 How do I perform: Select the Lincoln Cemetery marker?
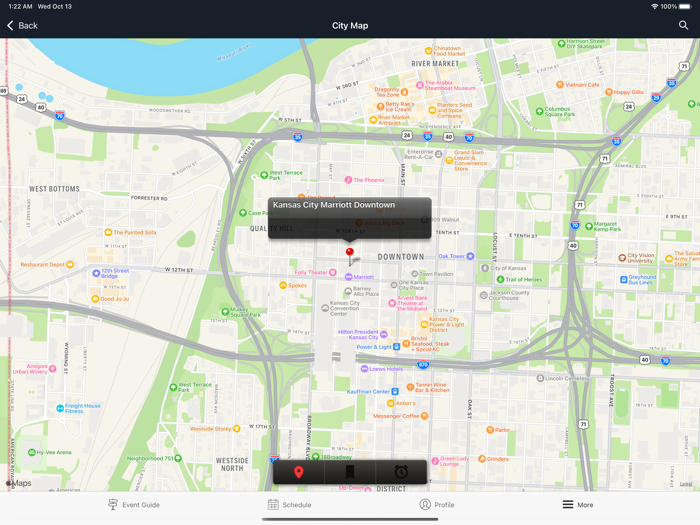click(540, 378)
